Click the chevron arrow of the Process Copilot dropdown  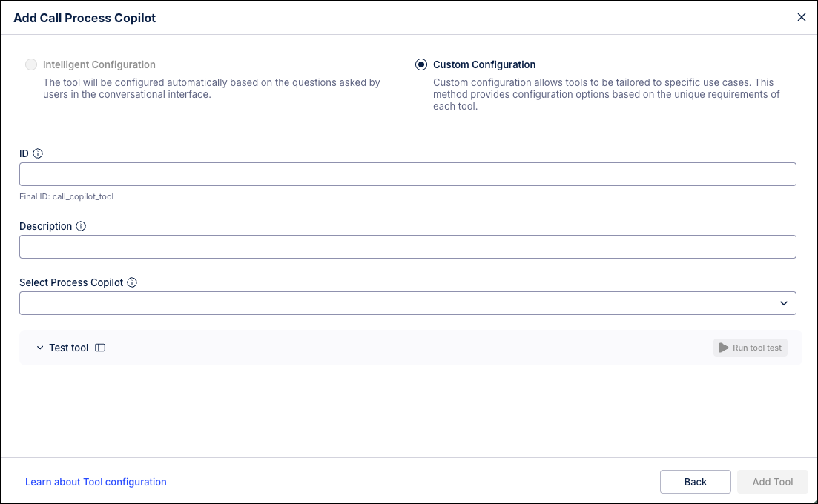pos(784,303)
